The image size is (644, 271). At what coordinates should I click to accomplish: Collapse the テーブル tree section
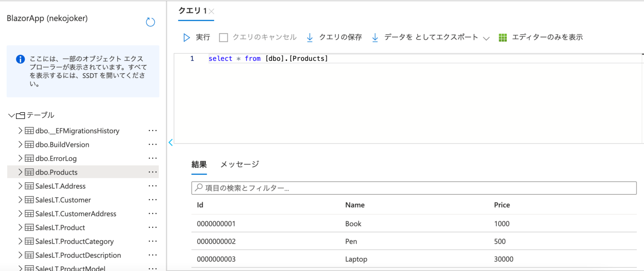click(11, 115)
